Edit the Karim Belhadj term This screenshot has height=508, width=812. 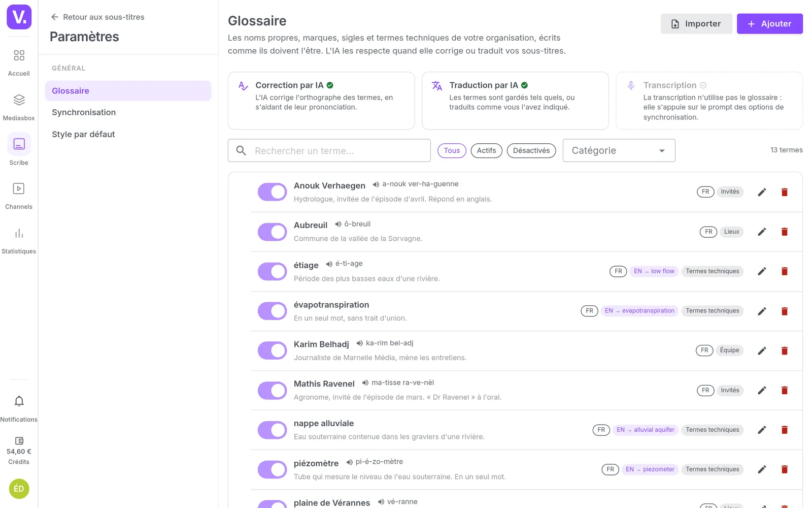pyautogui.click(x=762, y=351)
